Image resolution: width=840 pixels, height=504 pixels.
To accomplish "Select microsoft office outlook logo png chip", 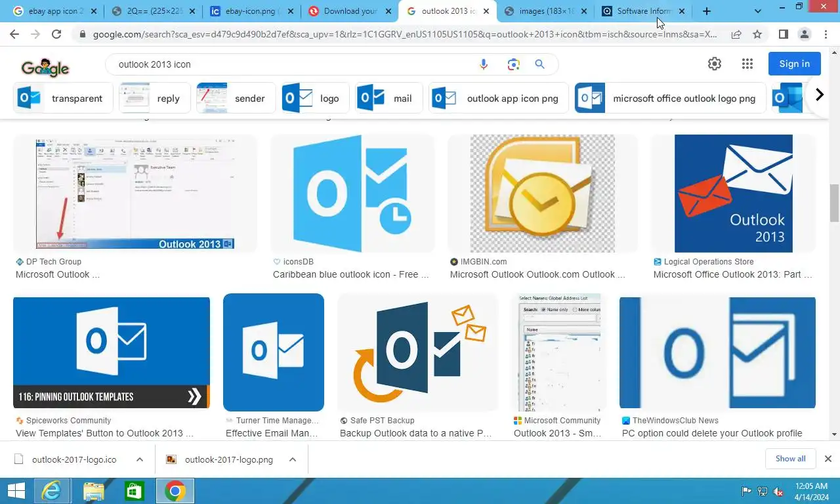I will click(x=670, y=98).
